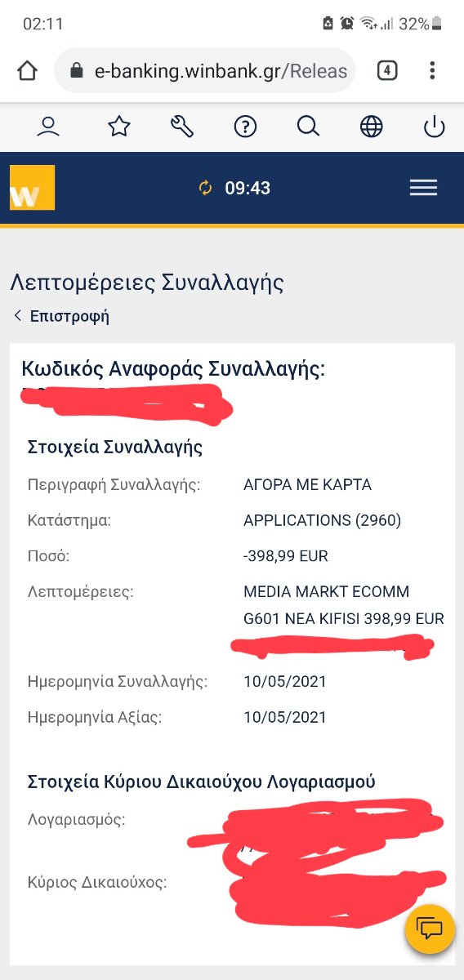Tap the site lock padlock icon
The image size is (464, 980).
pyautogui.click(x=78, y=71)
